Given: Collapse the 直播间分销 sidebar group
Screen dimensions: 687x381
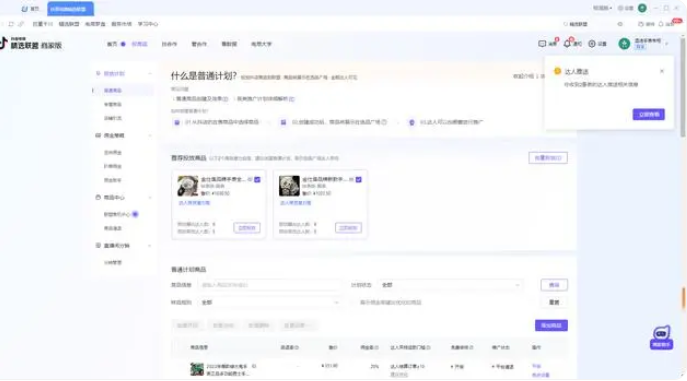Looking at the screenshot, I should click(150, 246).
